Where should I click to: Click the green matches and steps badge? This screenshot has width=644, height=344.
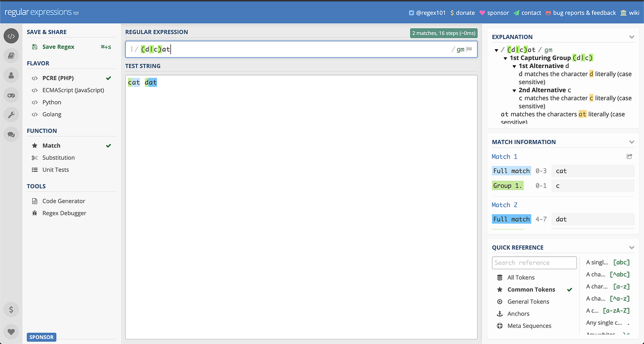(x=443, y=33)
